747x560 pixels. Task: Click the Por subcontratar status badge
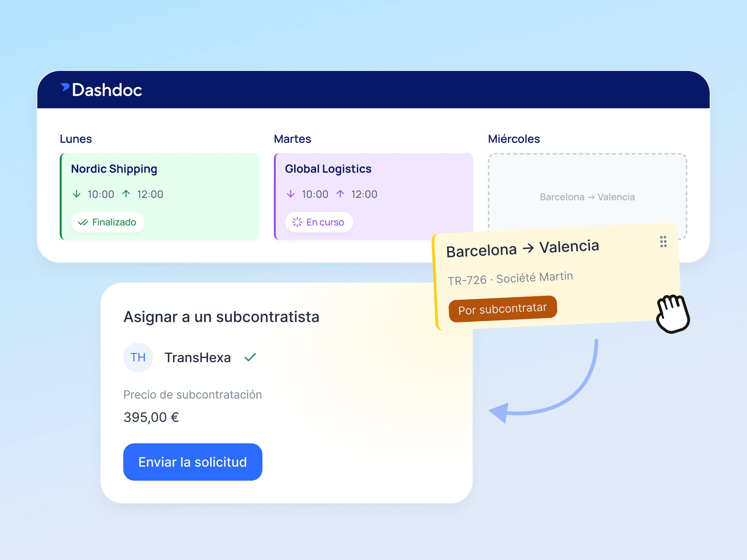[502, 309]
